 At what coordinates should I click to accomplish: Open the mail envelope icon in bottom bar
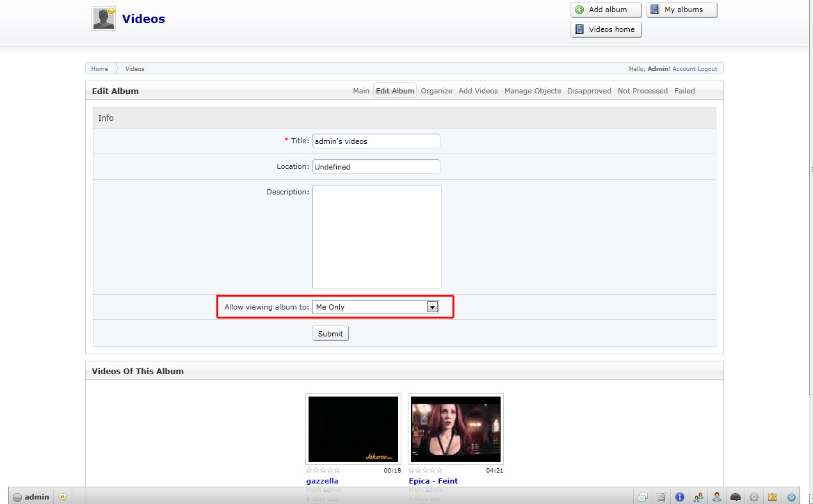[642, 497]
